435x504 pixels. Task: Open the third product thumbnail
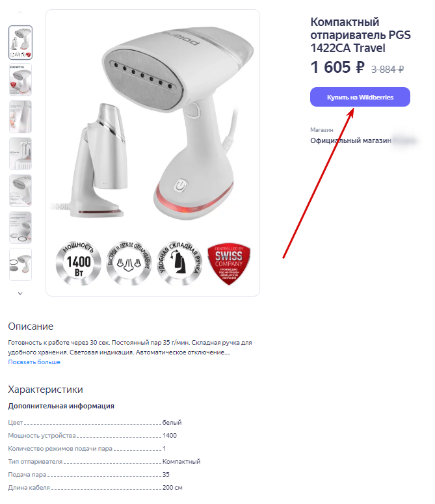pyautogui.click(x=20, y=116)
